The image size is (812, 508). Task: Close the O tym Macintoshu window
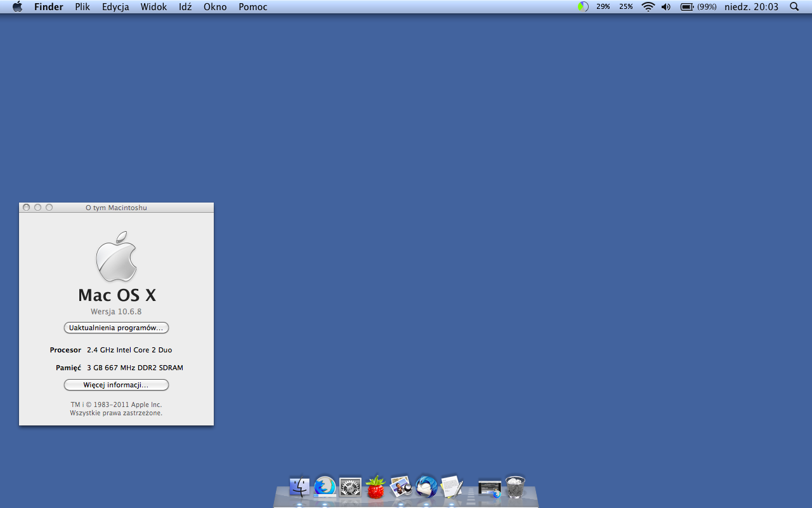[26, 208]
